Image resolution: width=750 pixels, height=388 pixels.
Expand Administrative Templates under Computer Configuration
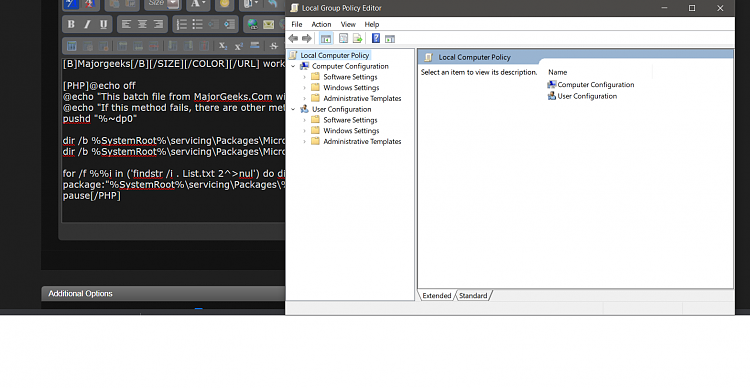click(305, 98)
